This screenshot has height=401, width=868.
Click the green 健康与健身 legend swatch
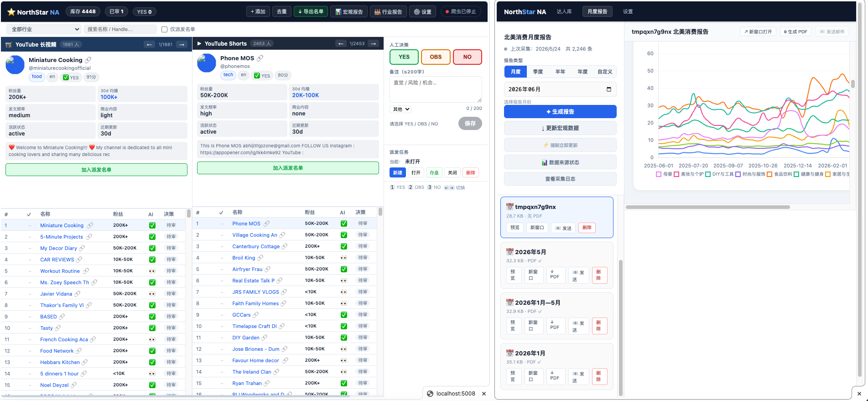pos(796,174)
